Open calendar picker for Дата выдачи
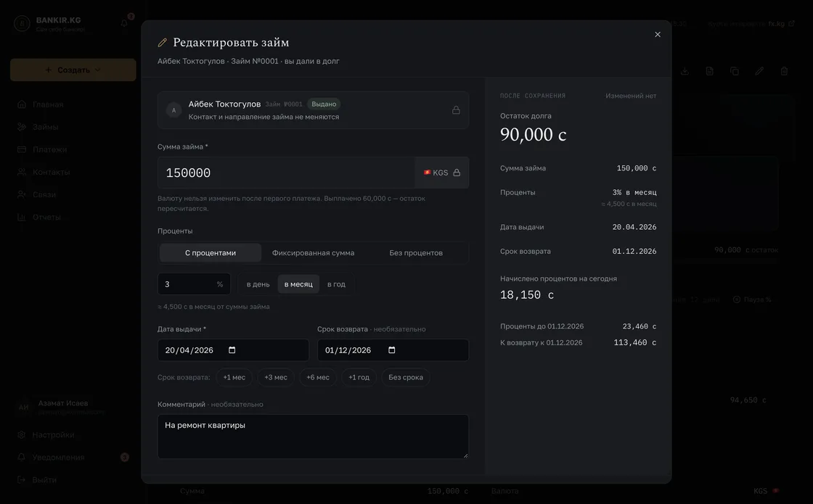The image size is (813, 504). [232, 350]
